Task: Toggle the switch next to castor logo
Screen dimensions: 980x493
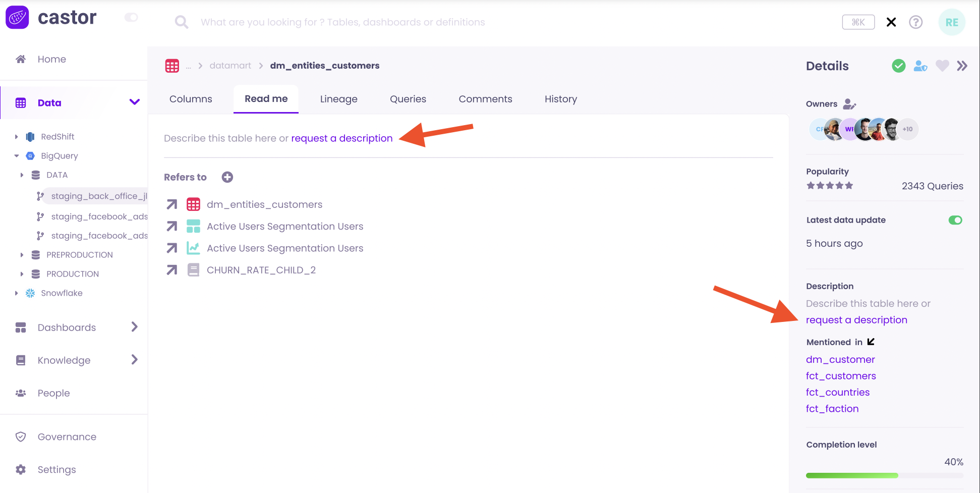Action: (131, 18)
